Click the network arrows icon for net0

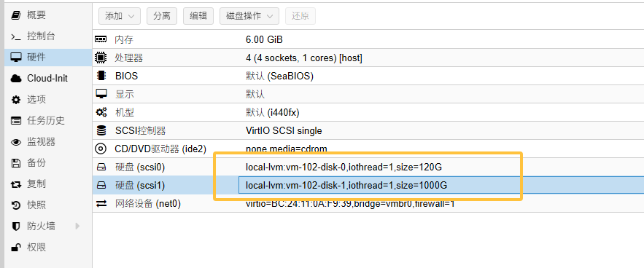coord(101,204)
